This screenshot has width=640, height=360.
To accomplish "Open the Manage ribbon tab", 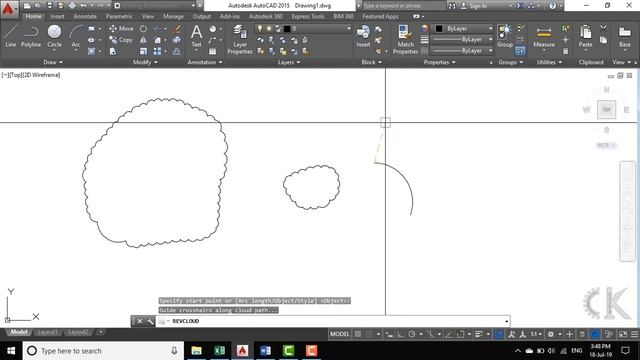I will [173, 16].
